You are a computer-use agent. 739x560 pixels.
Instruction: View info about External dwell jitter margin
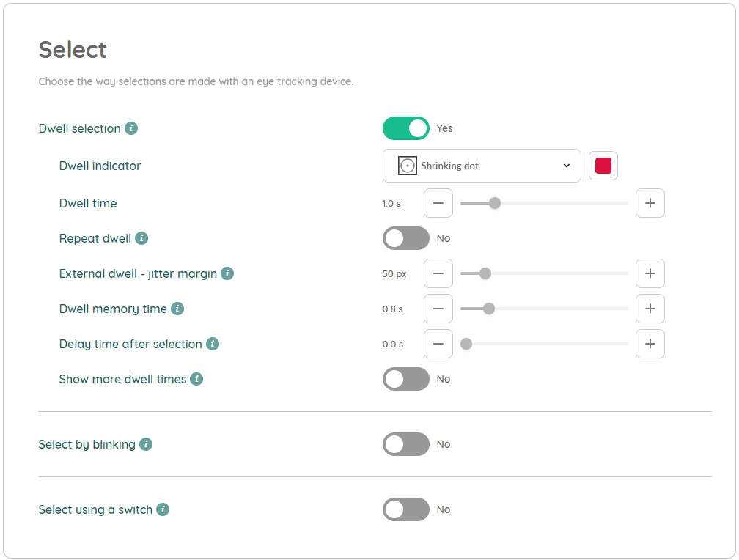pyautogui.click(x=227, y=273)
